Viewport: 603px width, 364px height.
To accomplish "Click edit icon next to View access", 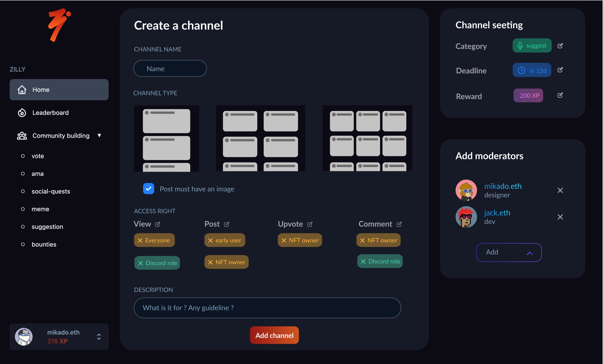I will (158, 224).
